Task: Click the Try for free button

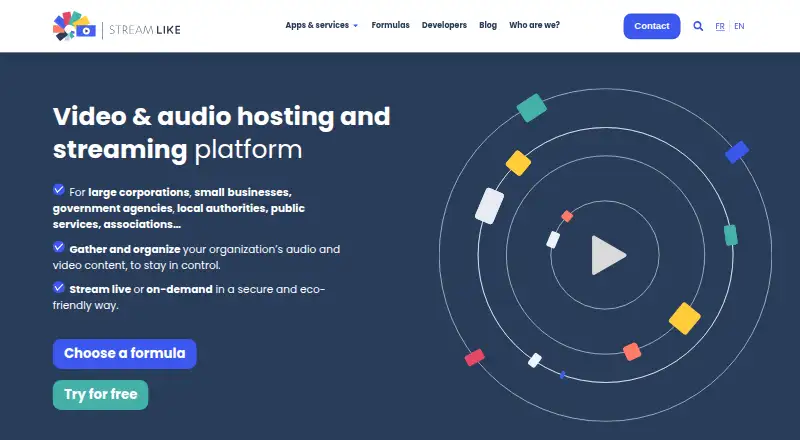Action: 101,395
